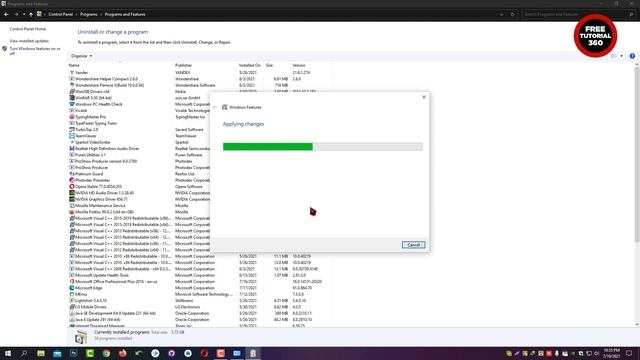Select the Opera Stable program icon
This screenshot has width=640, height=360.
click(72, 187)
